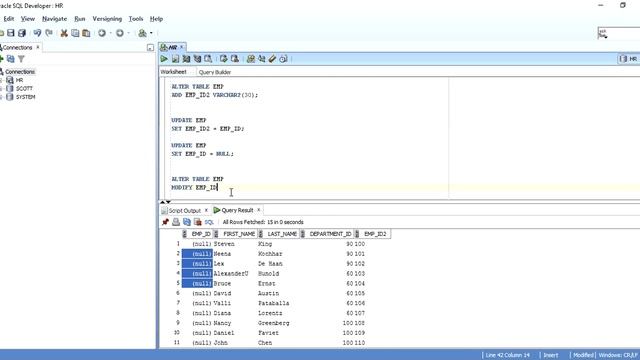Open the Tools menu

(136, 19)
